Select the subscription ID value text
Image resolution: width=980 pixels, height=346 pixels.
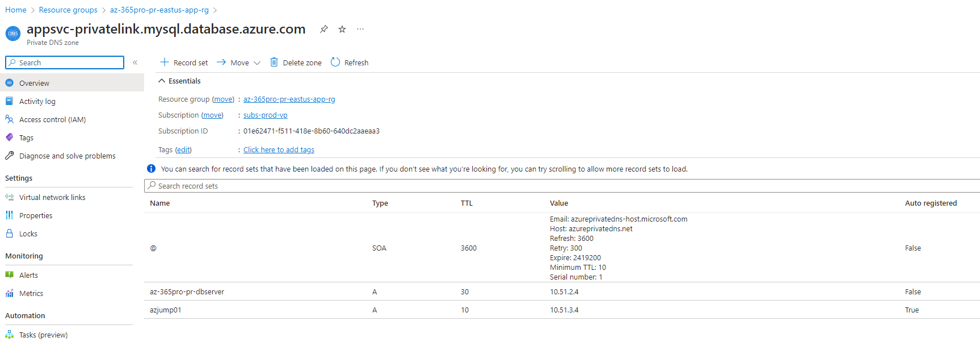[x=312, y=131]
